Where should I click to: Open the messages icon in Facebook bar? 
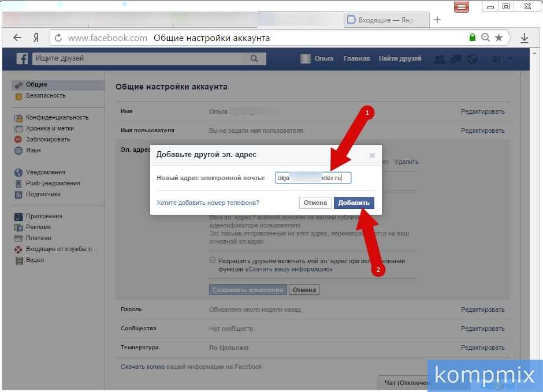click(x=456, y=59)
